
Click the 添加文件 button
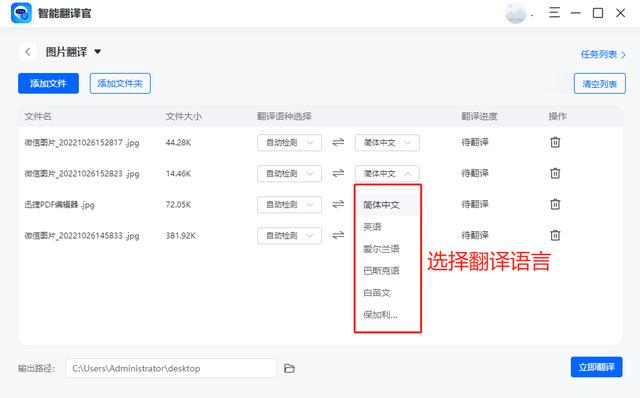click(x=48, y=84)
